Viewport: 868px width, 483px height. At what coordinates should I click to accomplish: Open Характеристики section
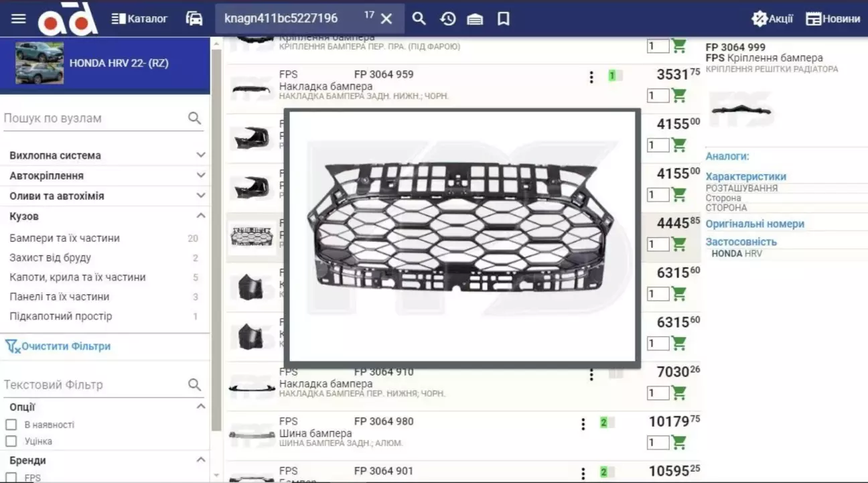746,176
